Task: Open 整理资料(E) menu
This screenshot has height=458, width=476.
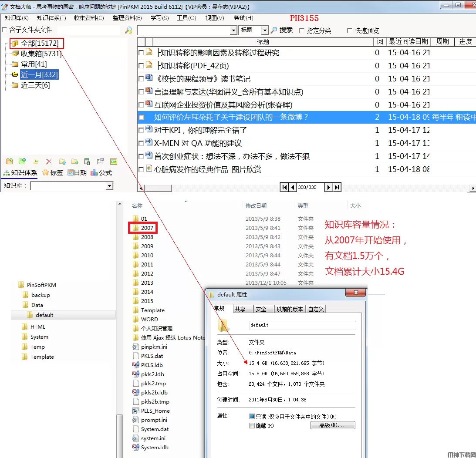Action: 127,18
